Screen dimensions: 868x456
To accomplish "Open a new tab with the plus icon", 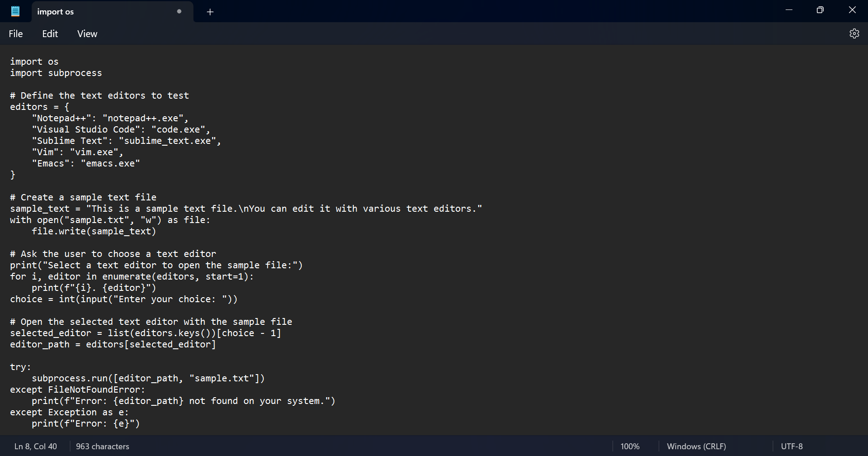I will pos(210,12).
